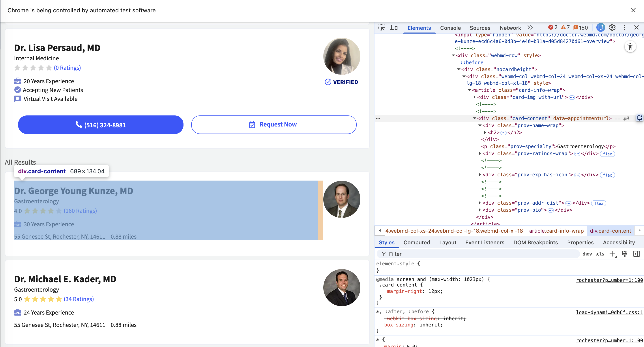
Task: Click the rendering emulation paintbrush icon
Action: click(x=624, y=254)
